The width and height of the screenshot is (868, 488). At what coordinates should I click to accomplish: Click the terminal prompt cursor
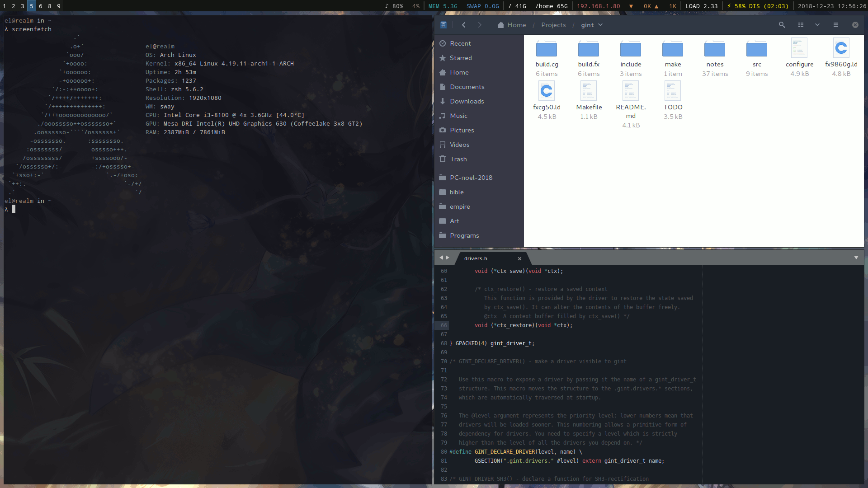[x=14, y=209]
